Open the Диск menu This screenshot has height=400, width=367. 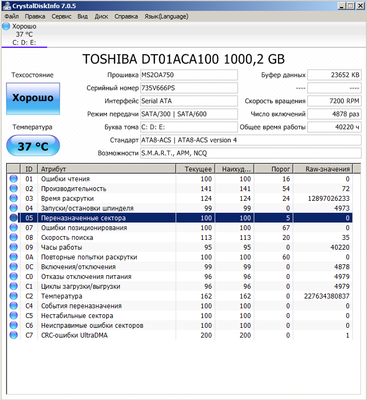(101, 16)
